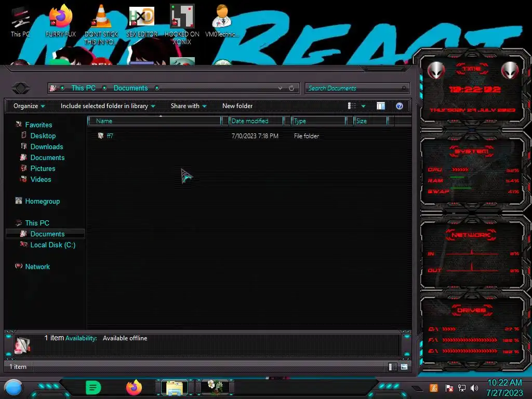
Task: Select Favorites in the navigation pane
Action: [x=38, y=125]
